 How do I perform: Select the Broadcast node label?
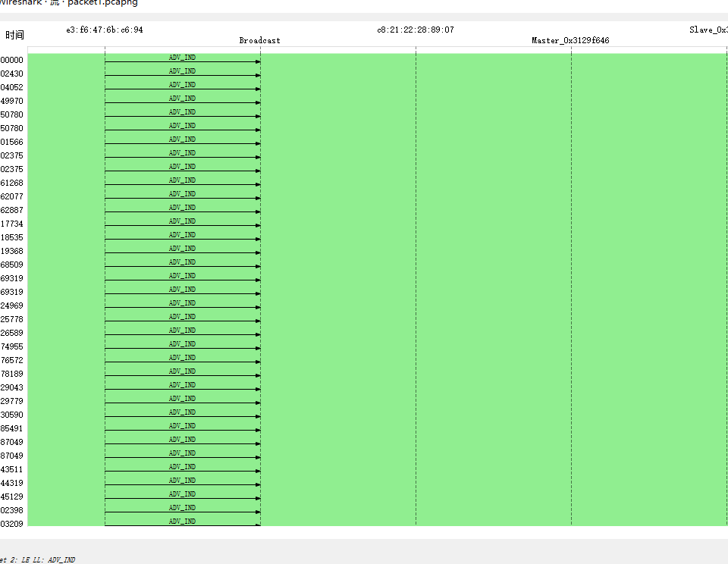click(259, 40)
